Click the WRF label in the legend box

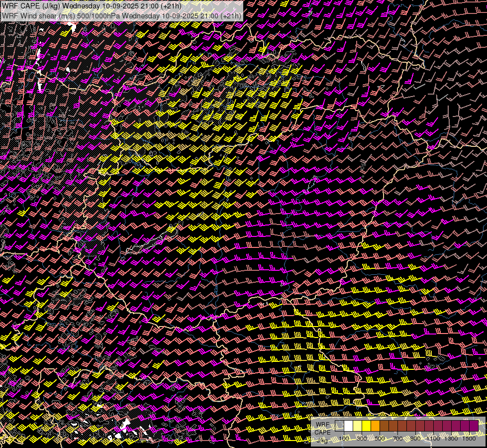click(323, 425)
